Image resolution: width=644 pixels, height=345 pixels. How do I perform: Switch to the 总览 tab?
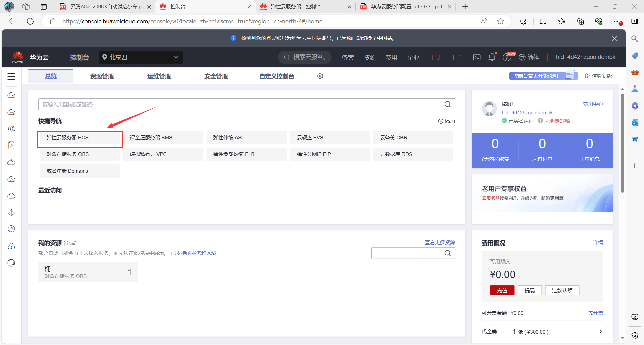(x=51, y=76)
